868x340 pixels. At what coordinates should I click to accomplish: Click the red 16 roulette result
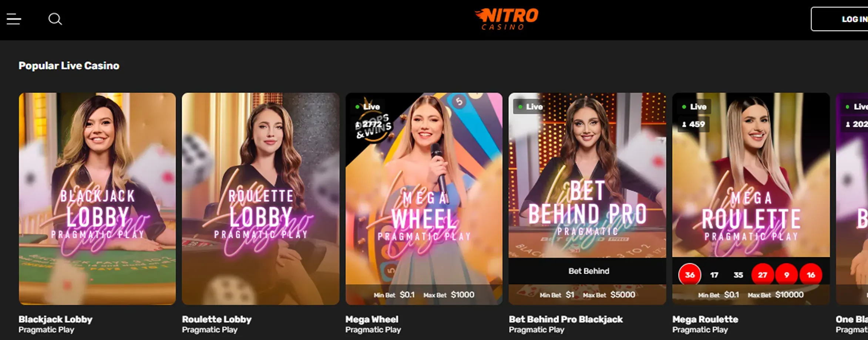tap(811, 275)
